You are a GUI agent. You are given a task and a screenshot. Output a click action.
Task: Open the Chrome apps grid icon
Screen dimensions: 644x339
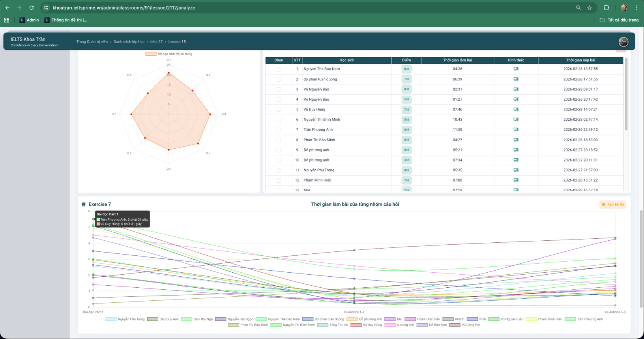7,20
